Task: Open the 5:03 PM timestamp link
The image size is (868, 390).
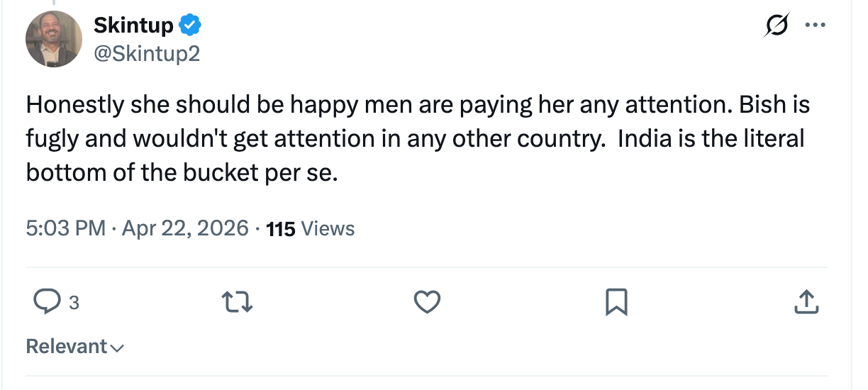Action: (x=65, y=228)
